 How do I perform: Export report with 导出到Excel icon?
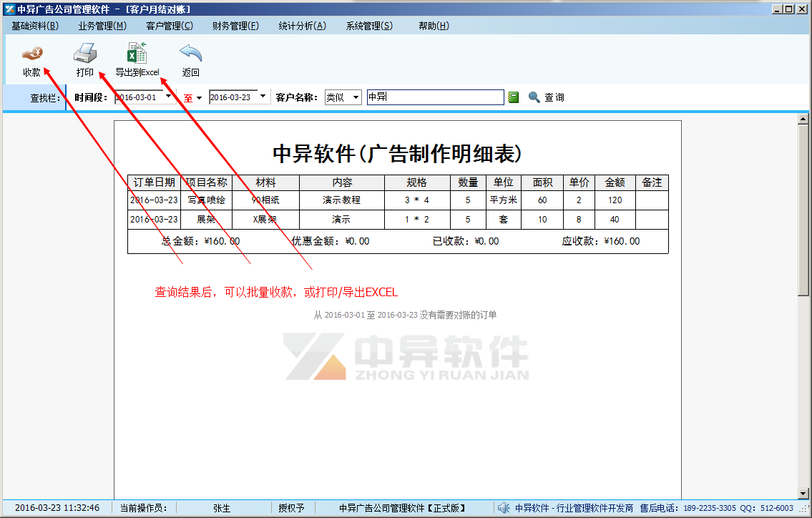point(137,53)
